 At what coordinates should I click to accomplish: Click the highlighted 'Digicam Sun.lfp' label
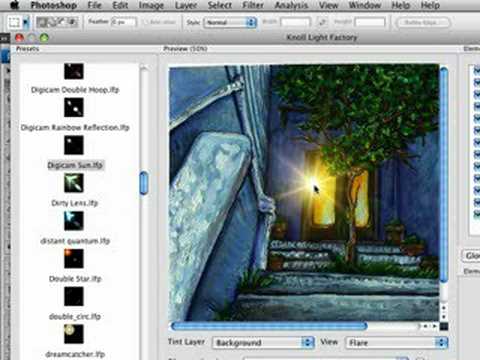point(75,165)
